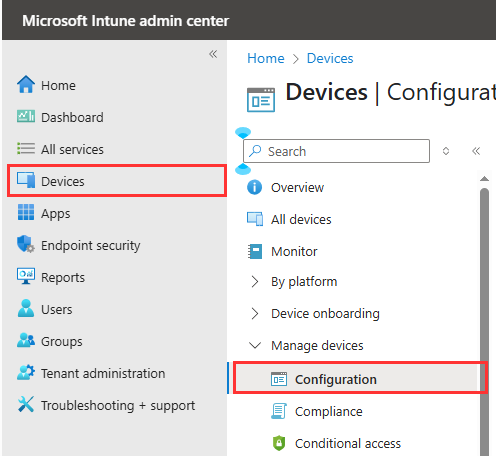Collapse the Manage devices section
Image resolution: width=496 pixels, height=456 pixels.
point(255,345)
